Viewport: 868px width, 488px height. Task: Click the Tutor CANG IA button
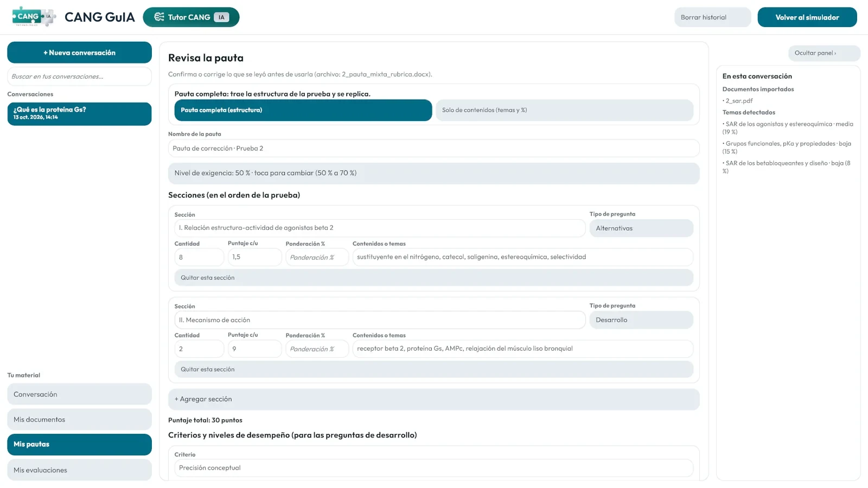(x=191, y=17)
